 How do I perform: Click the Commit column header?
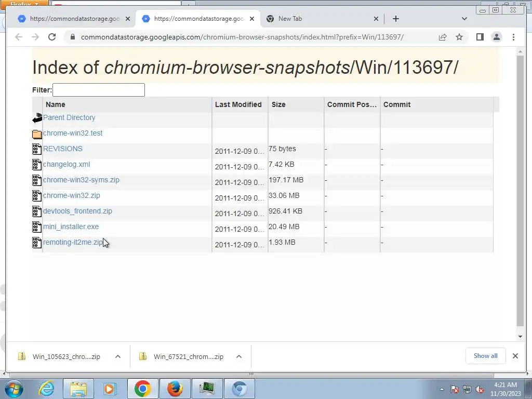click(x=437, y=104)
